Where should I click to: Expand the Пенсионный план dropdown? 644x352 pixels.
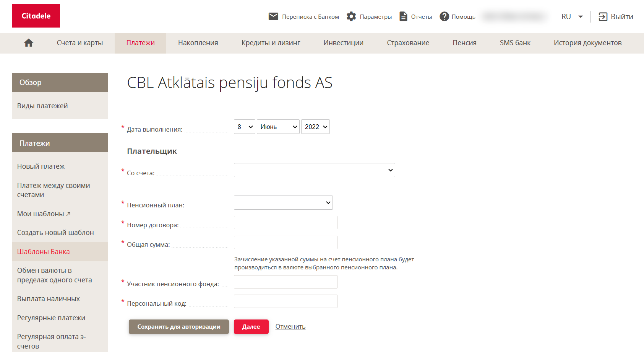(283, 203)
